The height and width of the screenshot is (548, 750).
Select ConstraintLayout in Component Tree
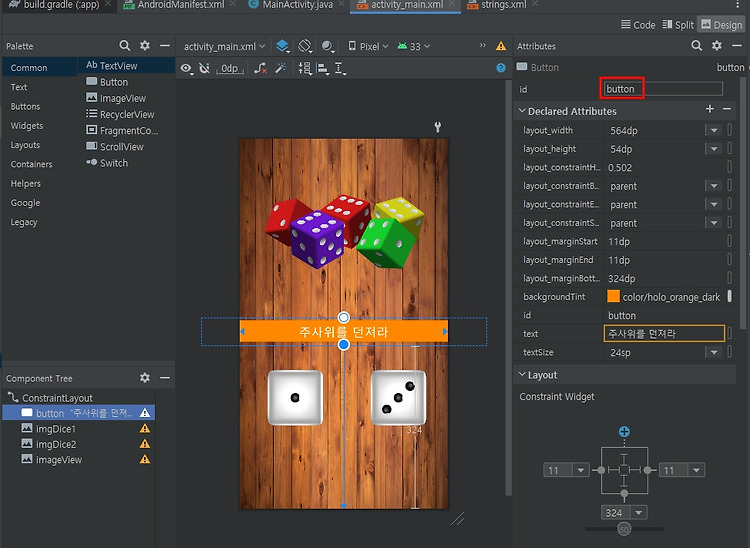(57, 398)
